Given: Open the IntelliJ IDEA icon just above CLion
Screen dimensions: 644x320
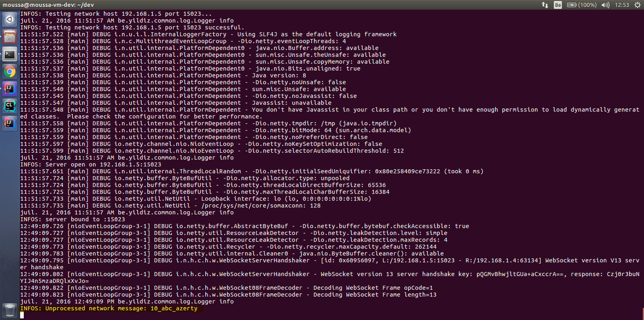Looking at the screenshot, I should [x=10, y=89].
